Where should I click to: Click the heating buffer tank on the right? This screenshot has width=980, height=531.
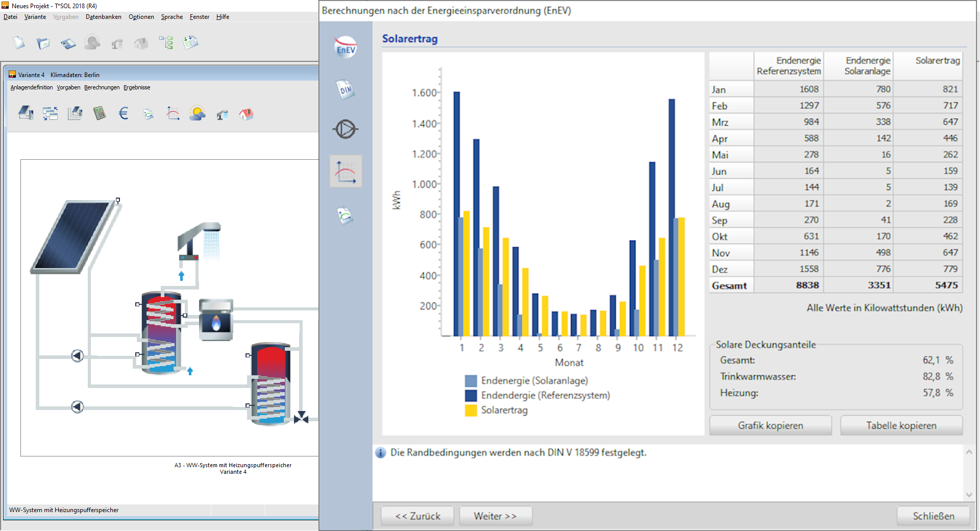pyautogui.click(x=270, y=384)
